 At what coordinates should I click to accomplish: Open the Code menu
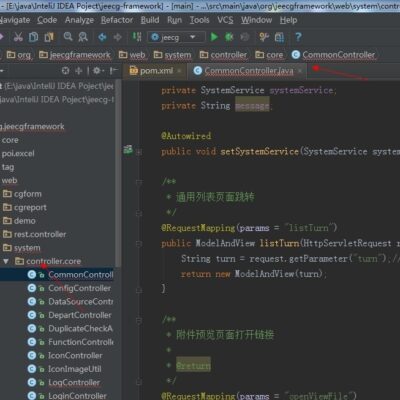(47, 20)
